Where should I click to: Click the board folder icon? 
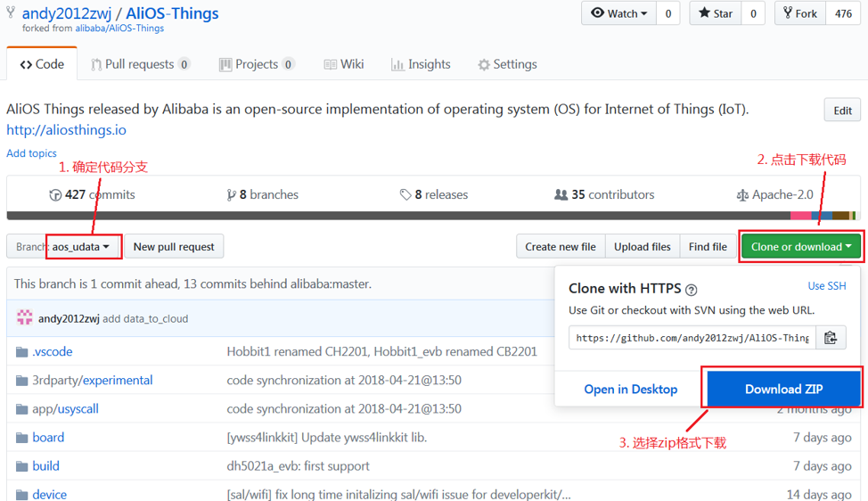coord(21,438)
